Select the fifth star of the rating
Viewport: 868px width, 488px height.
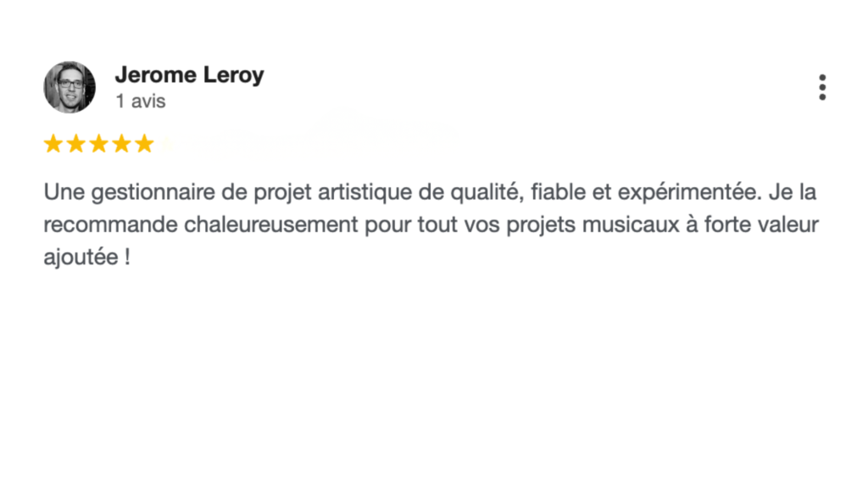tap(144, 143)
